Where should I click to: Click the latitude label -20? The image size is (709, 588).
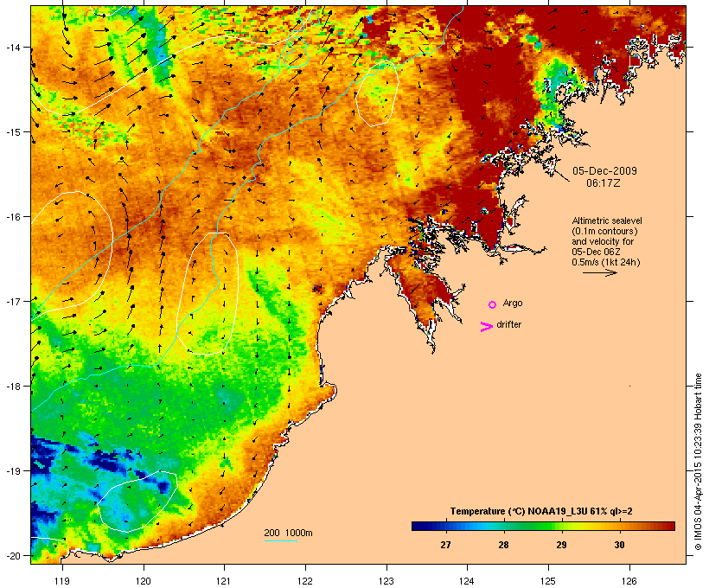point(13,555)
